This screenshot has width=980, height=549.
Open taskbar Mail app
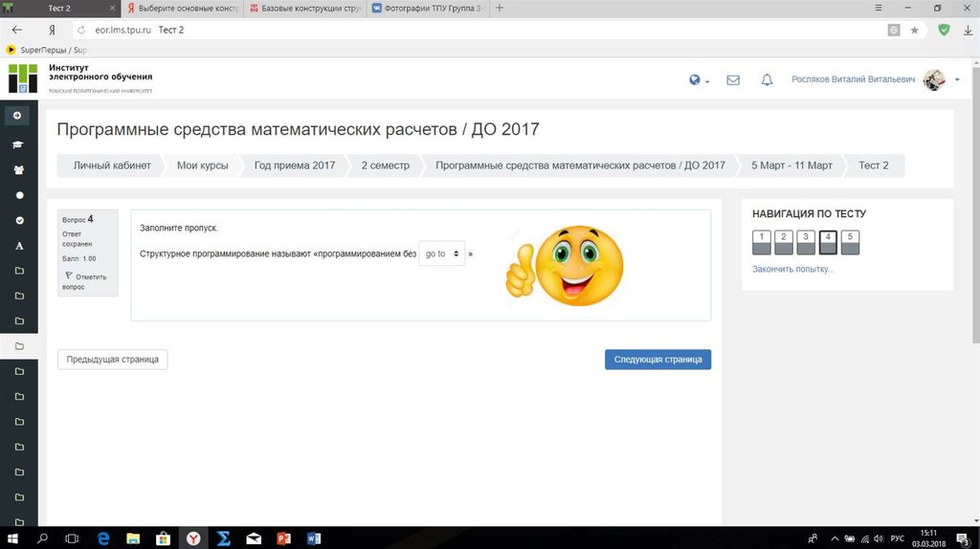[x=254, y=538]
